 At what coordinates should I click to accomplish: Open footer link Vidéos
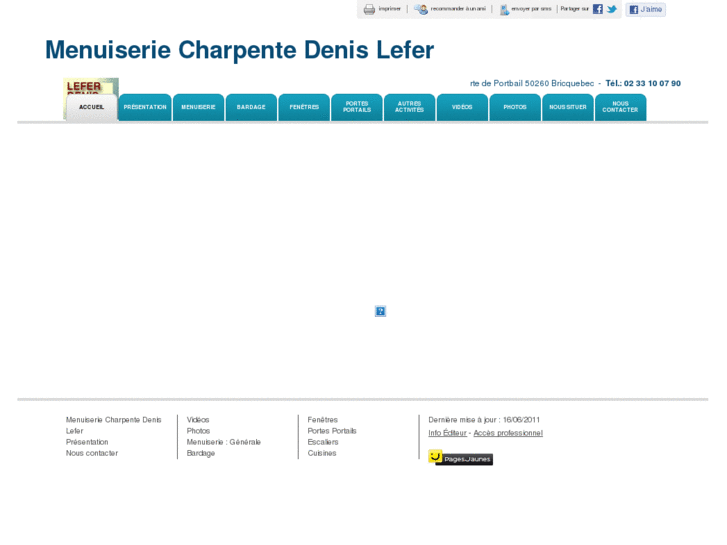pos(198,420)
